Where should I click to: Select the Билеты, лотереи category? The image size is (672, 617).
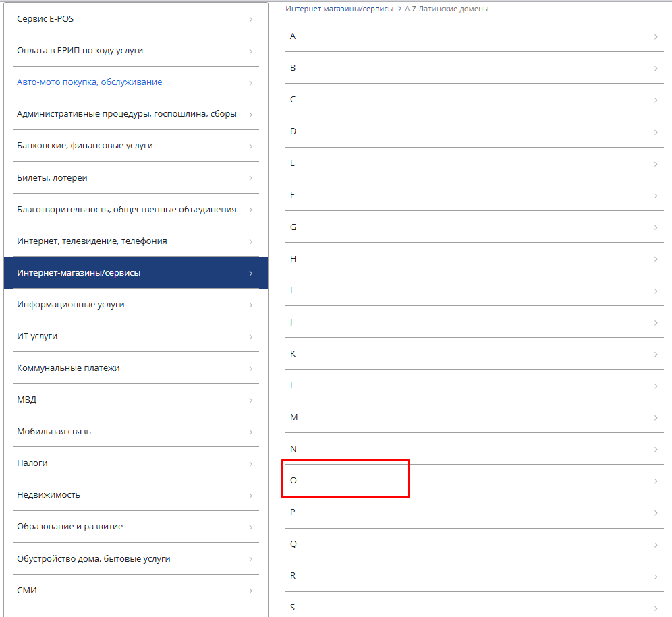coord(136,178)
